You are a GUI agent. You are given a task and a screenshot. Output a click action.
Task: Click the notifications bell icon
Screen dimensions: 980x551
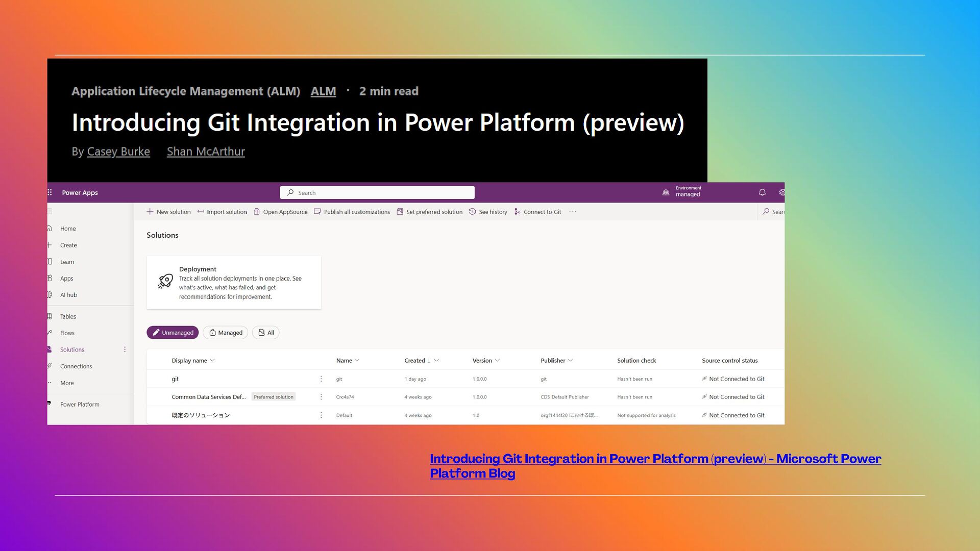click(x=762, y=192)
